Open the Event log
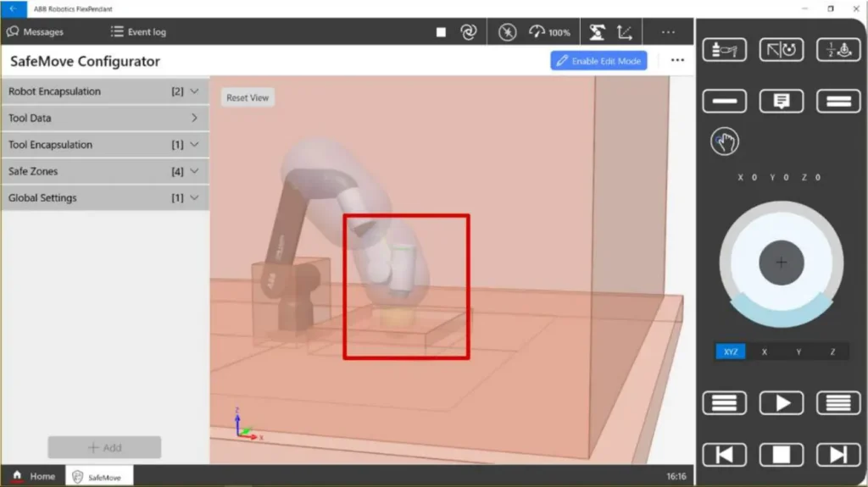868x487 pixels. [138, 31]
